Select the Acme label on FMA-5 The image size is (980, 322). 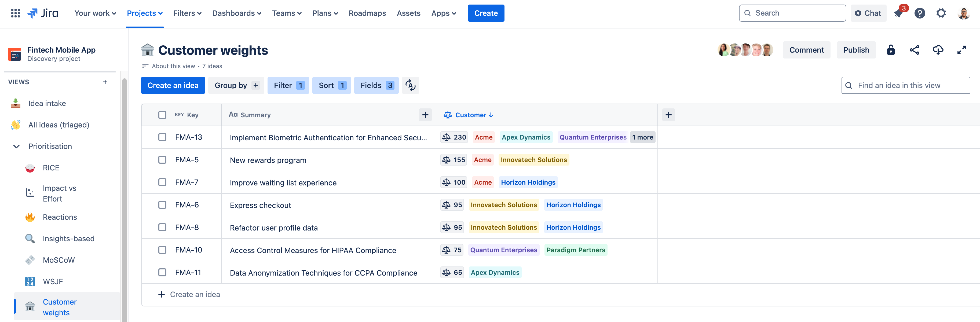[482, 160]
